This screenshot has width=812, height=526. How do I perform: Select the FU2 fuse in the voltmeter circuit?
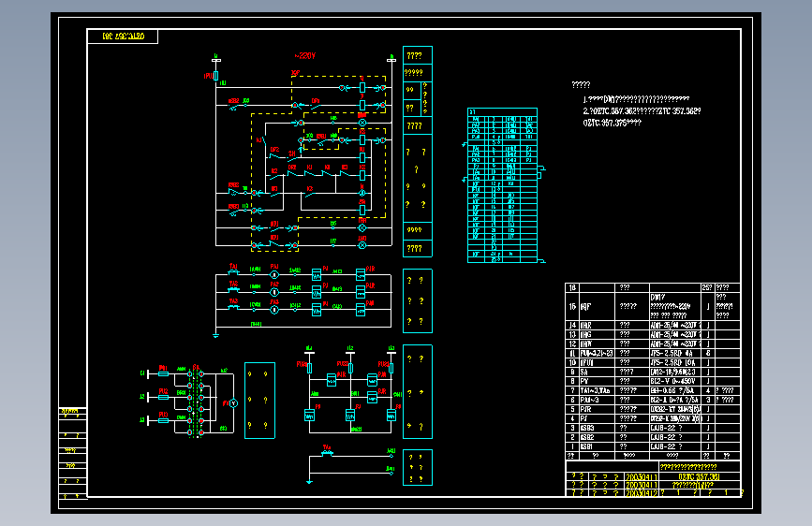pos(163,397)
